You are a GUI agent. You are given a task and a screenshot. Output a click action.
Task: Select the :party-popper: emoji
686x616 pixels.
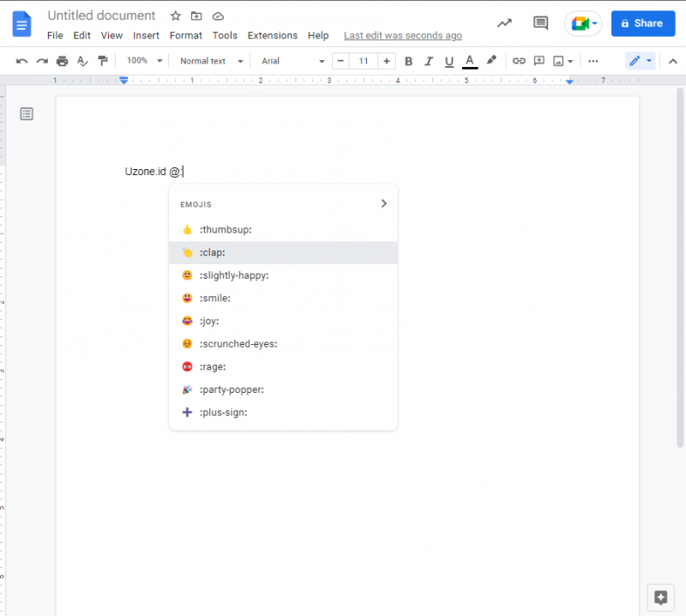pos(283,390)
